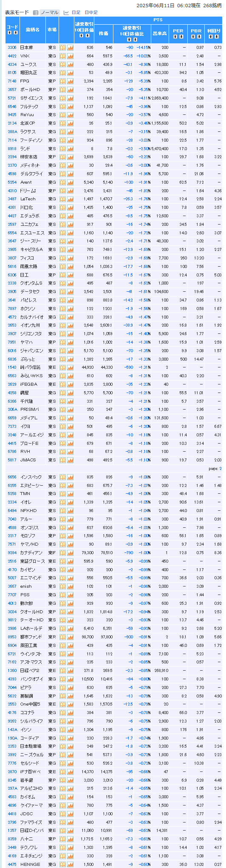The image size is (226, 868).
Task: Open chart icon for ヤマハ row
Action: coord(70,342)
